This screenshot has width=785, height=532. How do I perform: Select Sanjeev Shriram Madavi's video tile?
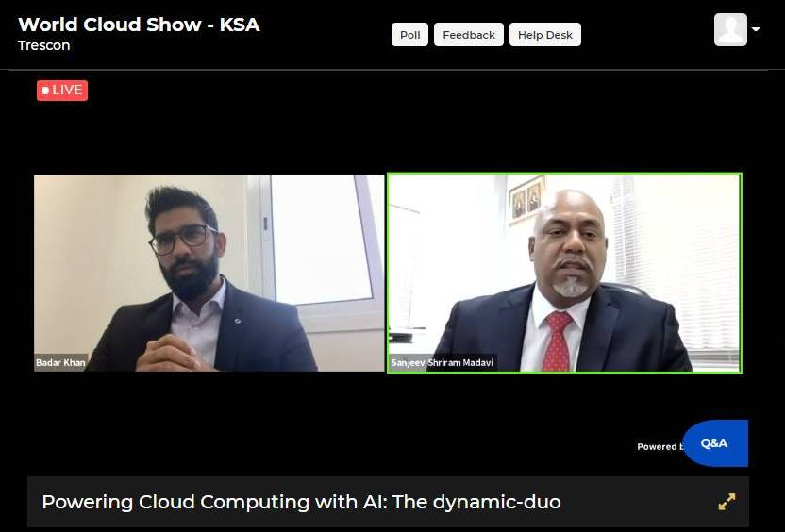[x=565, y=273]
